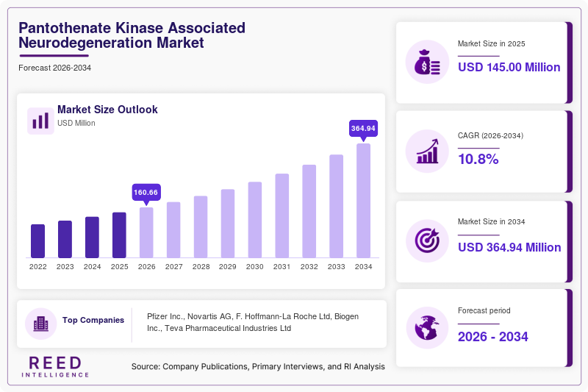Click the 2026 - 2034 forecast value
Viewport: 588px width, 392px height.
(492, 337)
